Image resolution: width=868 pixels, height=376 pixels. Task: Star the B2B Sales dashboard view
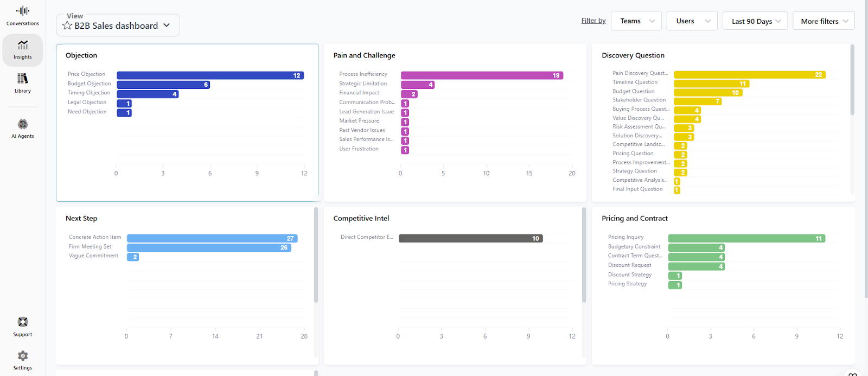67,26
